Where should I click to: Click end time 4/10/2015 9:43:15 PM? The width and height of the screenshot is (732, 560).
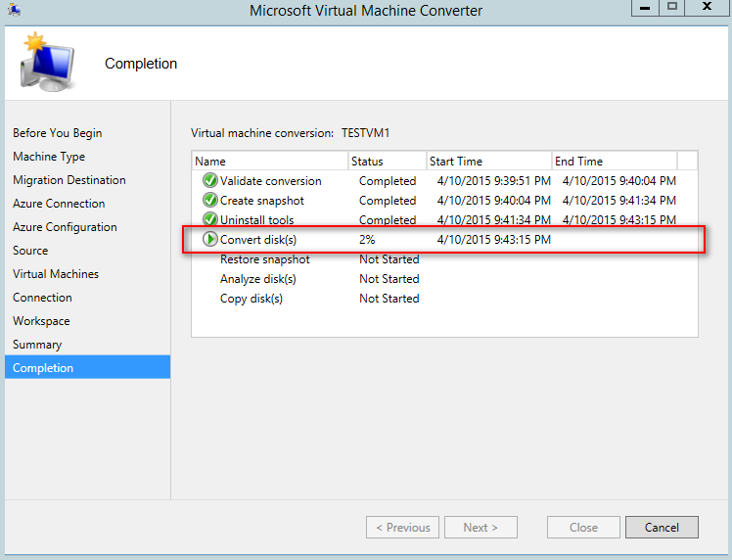point(619,219)
